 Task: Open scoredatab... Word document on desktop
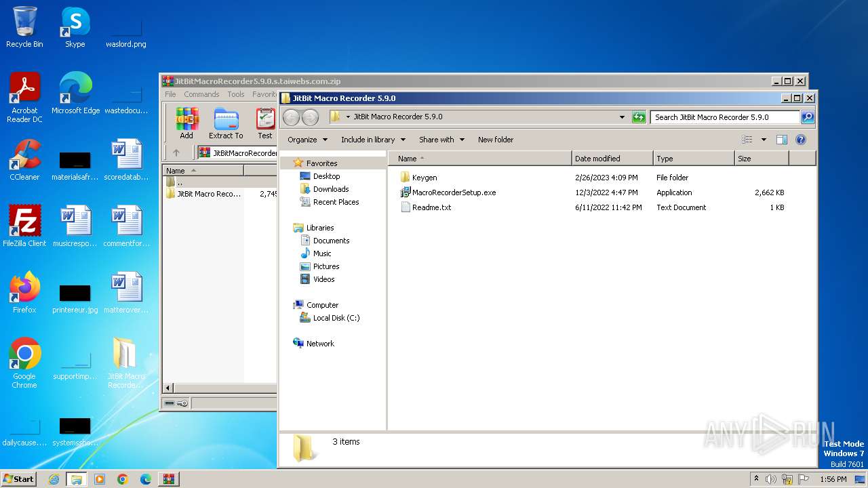126,160
